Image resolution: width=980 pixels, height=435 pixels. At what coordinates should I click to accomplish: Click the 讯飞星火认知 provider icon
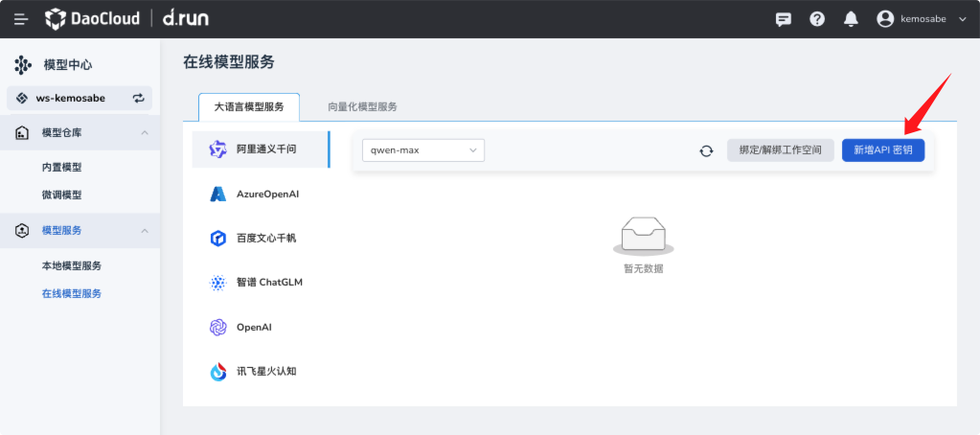tap(218, 372)
